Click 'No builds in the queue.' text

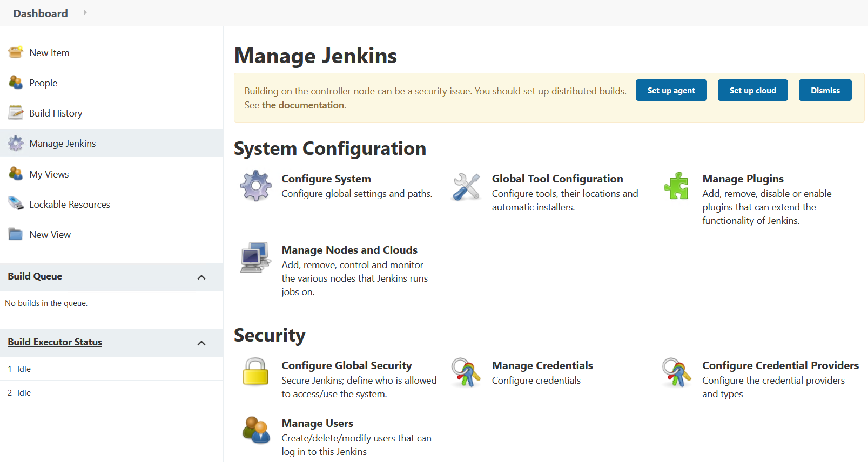click(x=46, y=303)
